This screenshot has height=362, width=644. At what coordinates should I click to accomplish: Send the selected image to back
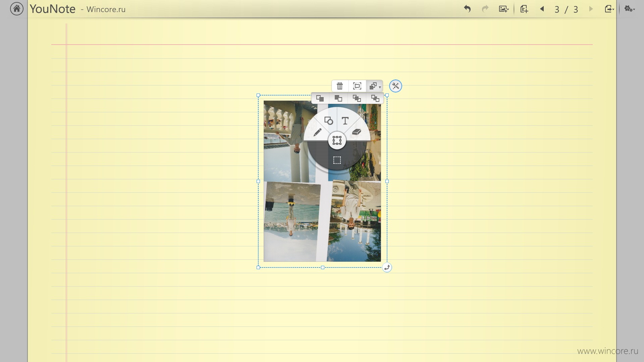click(338, 98)
